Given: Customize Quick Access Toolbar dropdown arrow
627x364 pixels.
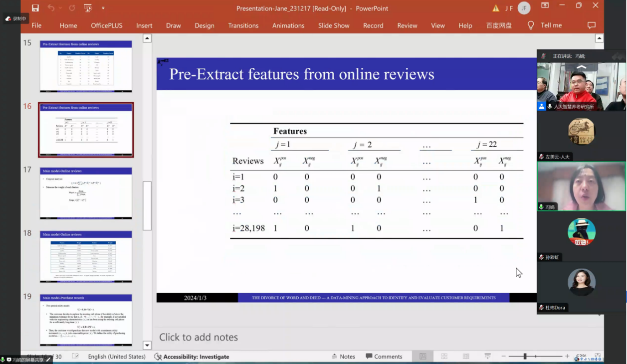Looking at the screenshot, I should click(x=103, y=8).
